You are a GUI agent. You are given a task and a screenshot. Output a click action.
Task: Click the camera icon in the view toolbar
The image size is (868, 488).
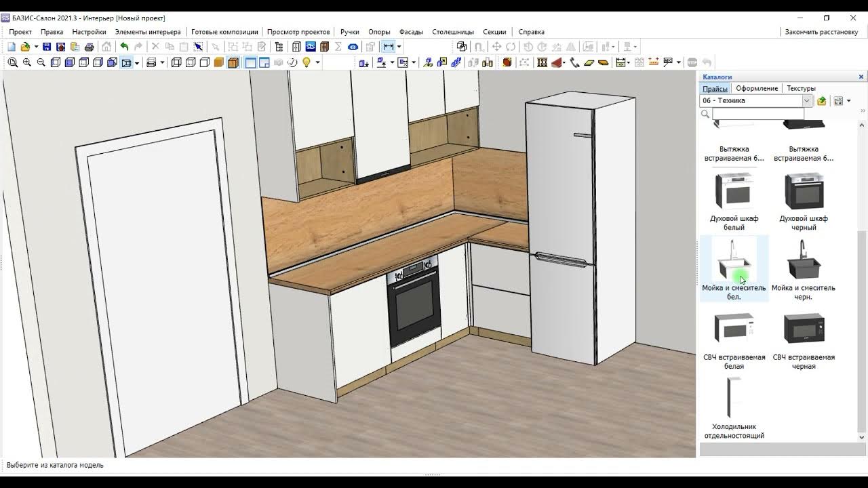pos(278,62)
